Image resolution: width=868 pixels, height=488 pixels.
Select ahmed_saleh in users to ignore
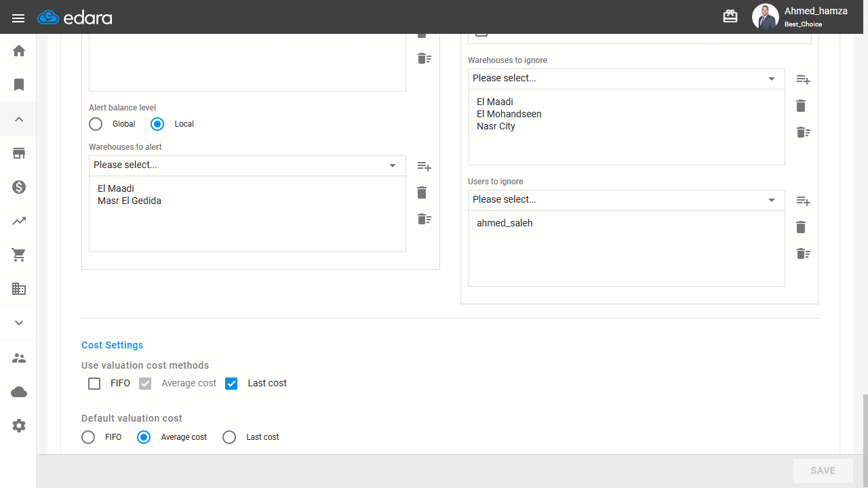[x=505, y=223]
